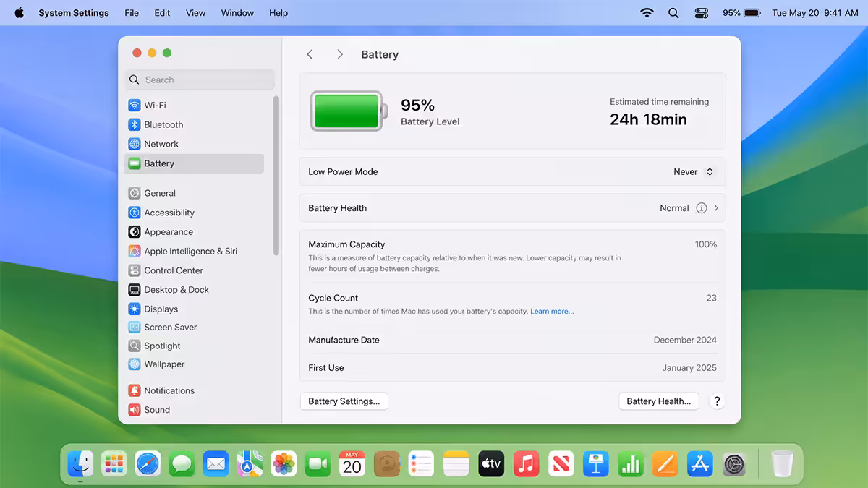Image resolution: width=868 pixels, height=488 pixels.
Task: Open Desktop & Dock settings icon
Action: click(135, 290)
